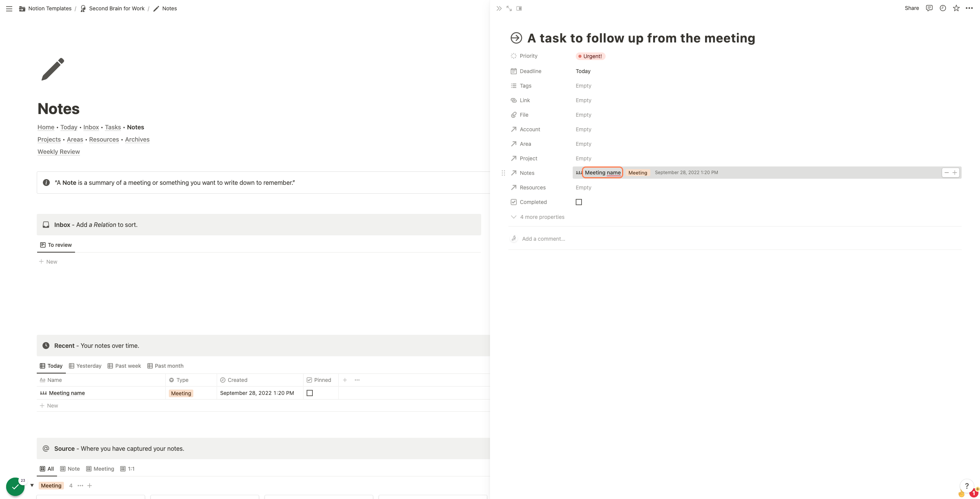
Task: Collapse the Meeting group triangle
Action: point(32,486)
